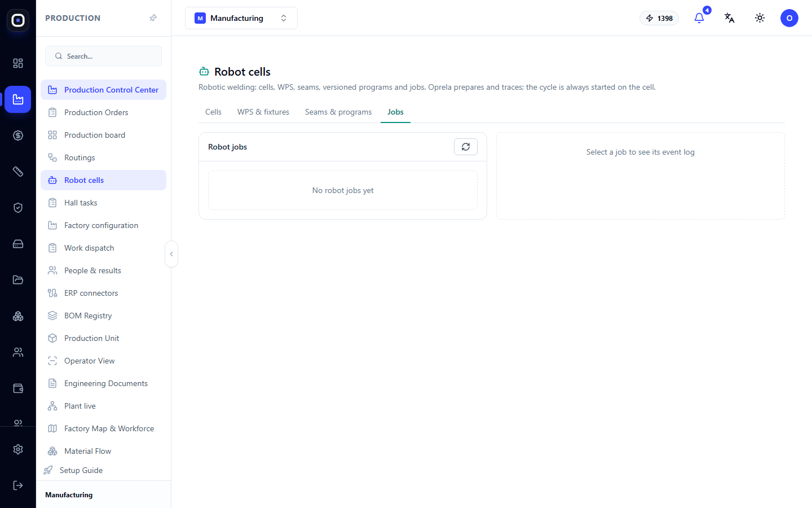Open the ruler icon in rail

(x=18, y=172)
